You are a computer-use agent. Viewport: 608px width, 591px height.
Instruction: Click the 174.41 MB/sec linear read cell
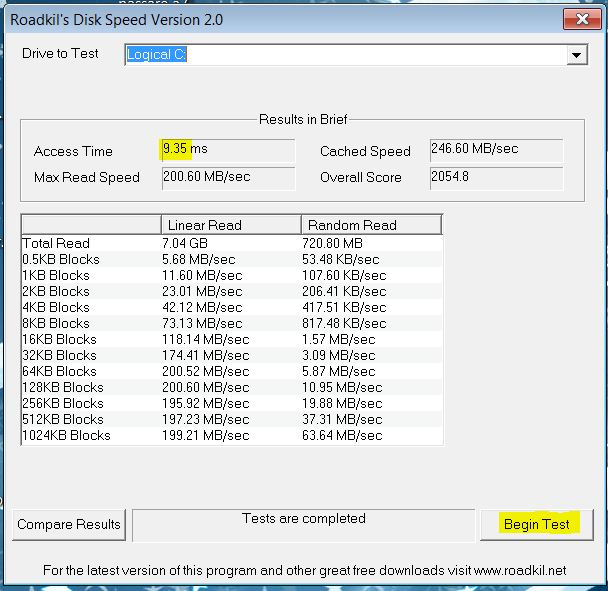[x=206, y=355]
